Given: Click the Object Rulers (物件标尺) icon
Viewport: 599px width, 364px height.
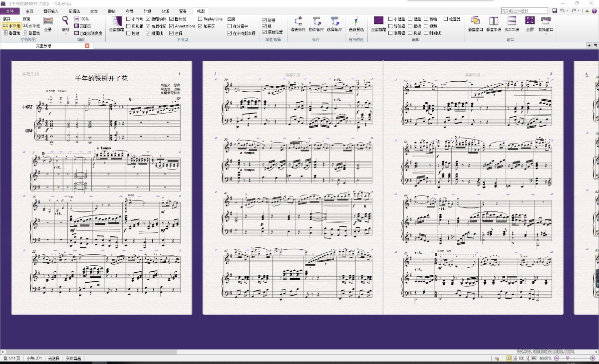Looking at the screenshot, I should click(x=316, y=23).
